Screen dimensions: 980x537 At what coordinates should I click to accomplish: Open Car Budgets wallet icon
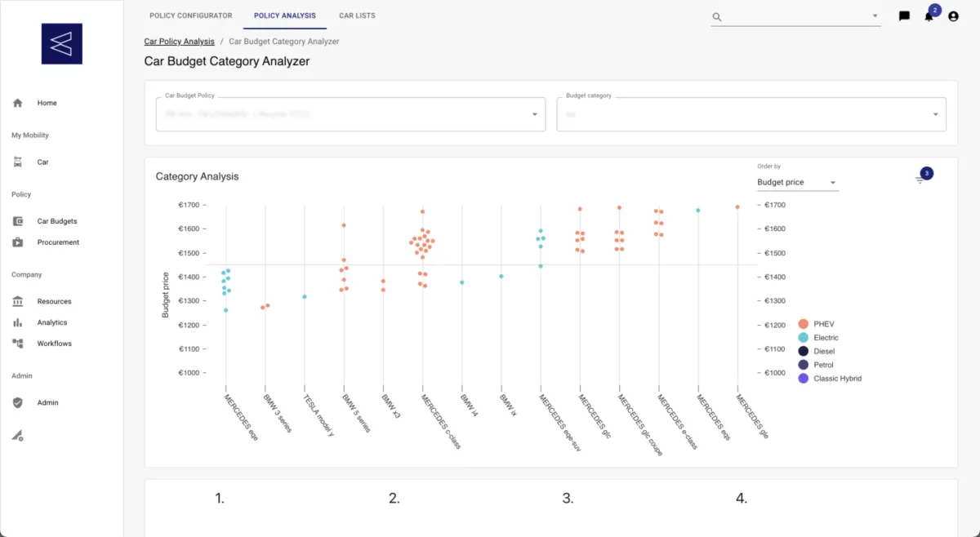18,221
